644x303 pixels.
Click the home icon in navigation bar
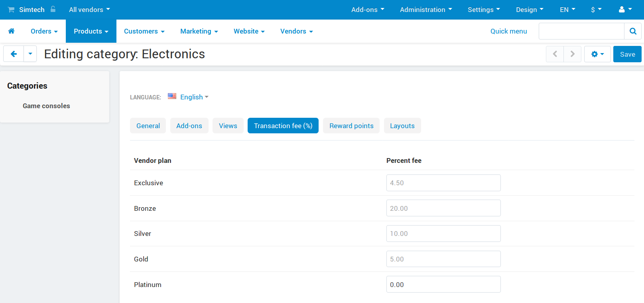click(x=11, y=31)
